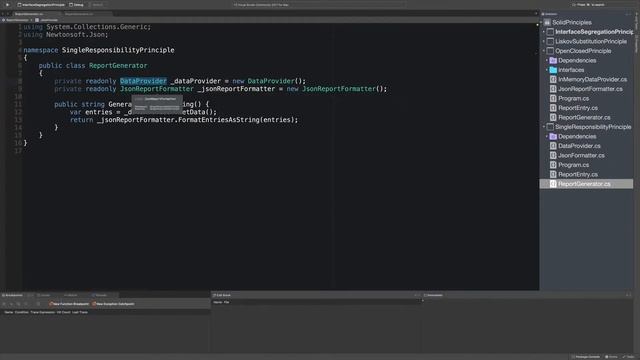Expand Dependencies under SingleResponsibilityPrinciple
Image resolution: width=640 pixels, height=360 pixels.
point(547,136)
